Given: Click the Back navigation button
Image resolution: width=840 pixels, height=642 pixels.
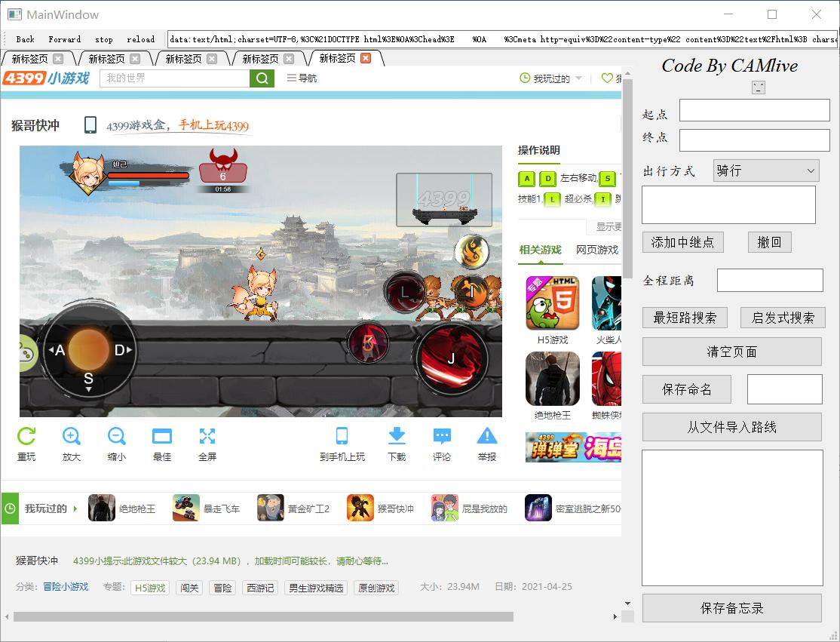Looking at the screenshot, I should click(x=25, y=39).
